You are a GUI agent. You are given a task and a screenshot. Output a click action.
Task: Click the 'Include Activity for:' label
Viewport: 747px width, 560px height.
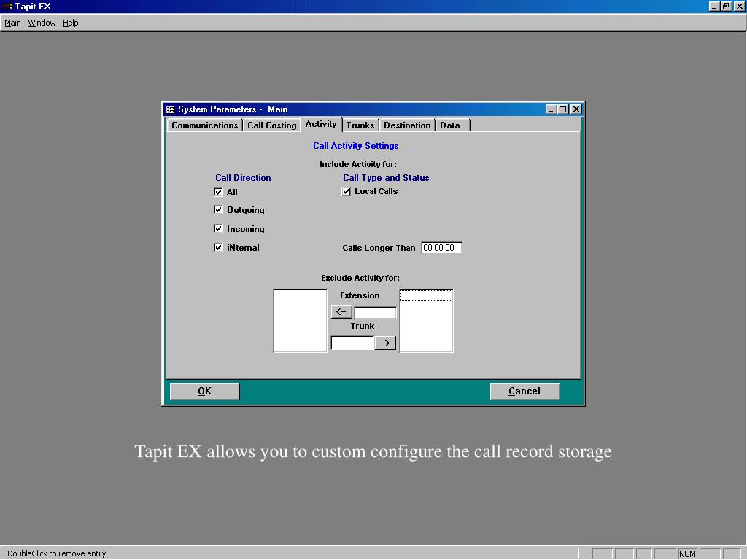coord(357,164)
